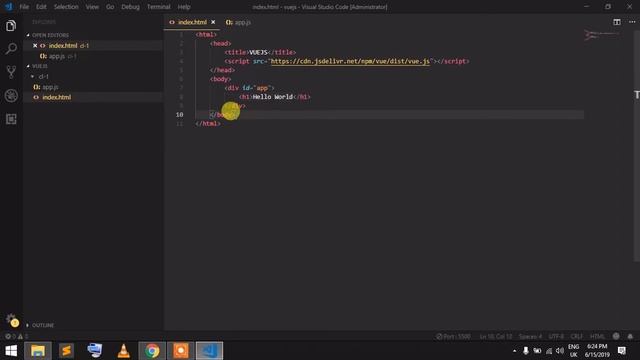Open the Extensions view
The width and height of the screenshot is (640, 360).
[11, 119]
